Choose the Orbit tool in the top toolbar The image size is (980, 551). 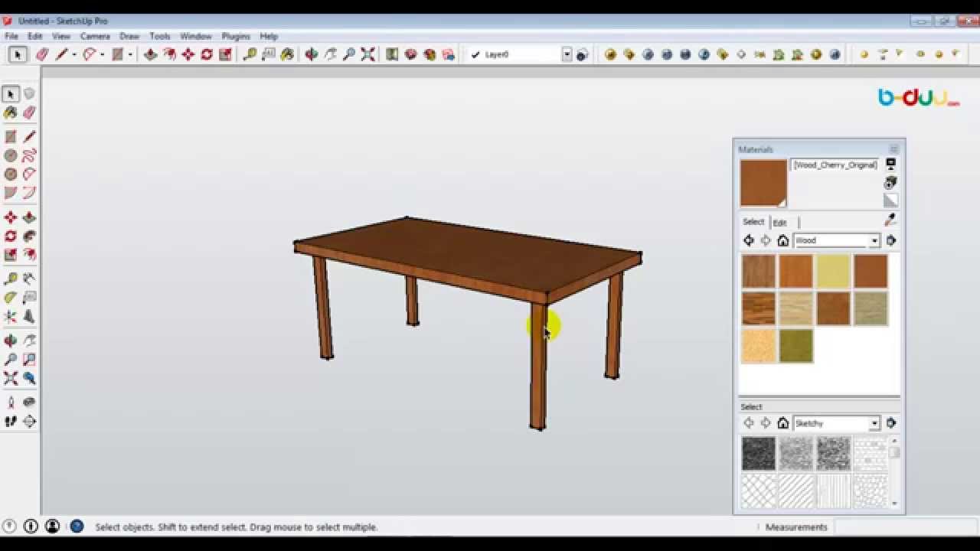312,54
